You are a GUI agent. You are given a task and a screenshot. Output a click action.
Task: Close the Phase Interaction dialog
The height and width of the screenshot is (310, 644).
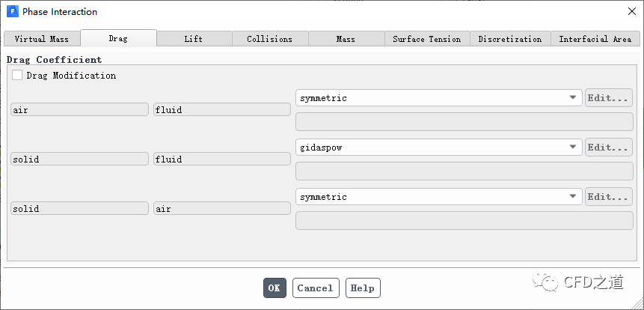(631, 11)
